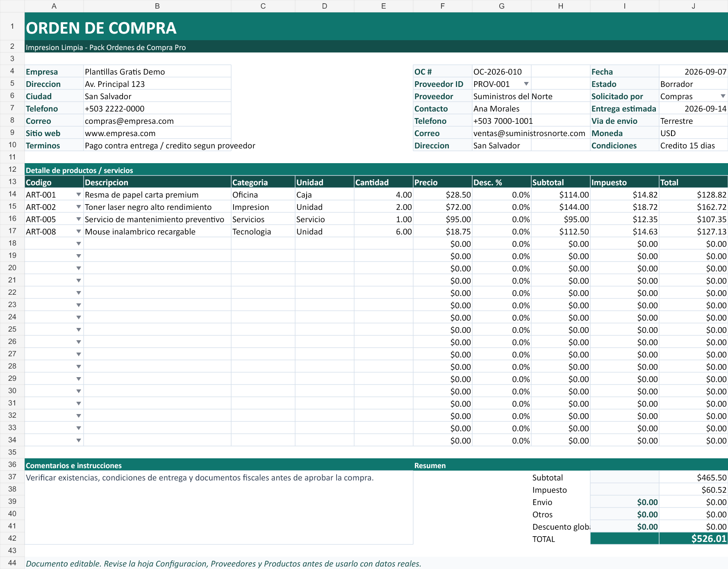Image resolution: width=728 pixels, height=569 pixels.
Task: Select the row 14 header number
Action: click(x=12, y=194)
